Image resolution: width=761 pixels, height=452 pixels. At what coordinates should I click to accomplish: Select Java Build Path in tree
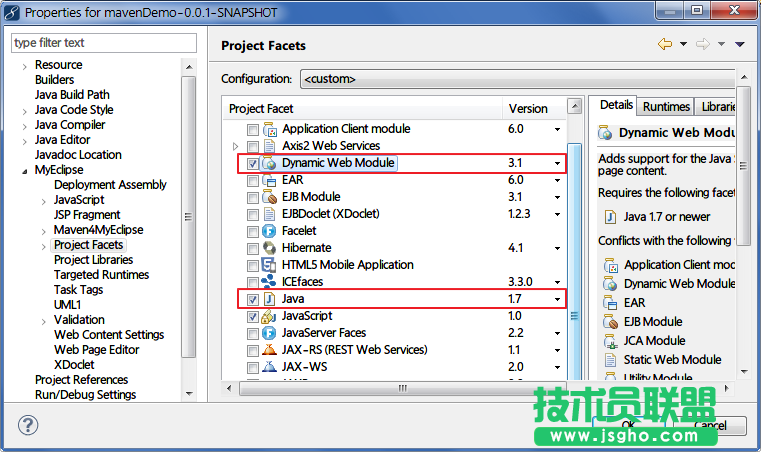pos(72,95)
